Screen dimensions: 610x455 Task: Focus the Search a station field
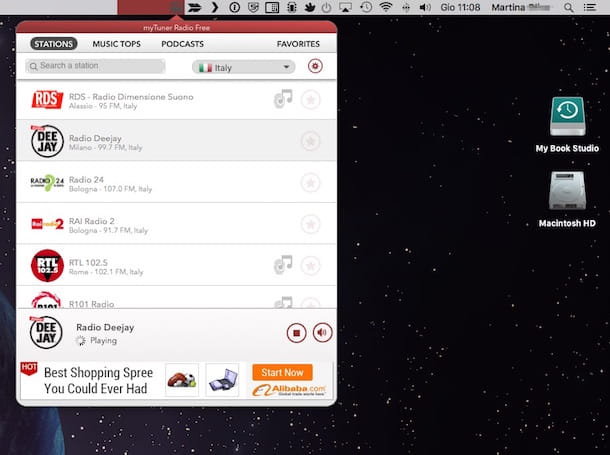click(x=95, y=66)
